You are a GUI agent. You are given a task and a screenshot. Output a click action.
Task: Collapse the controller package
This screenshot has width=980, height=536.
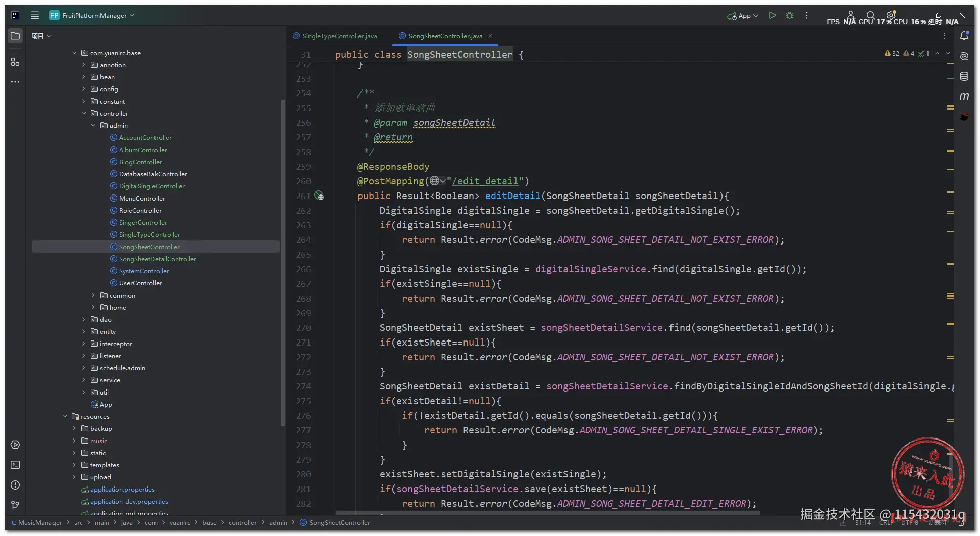pos(84,113)
